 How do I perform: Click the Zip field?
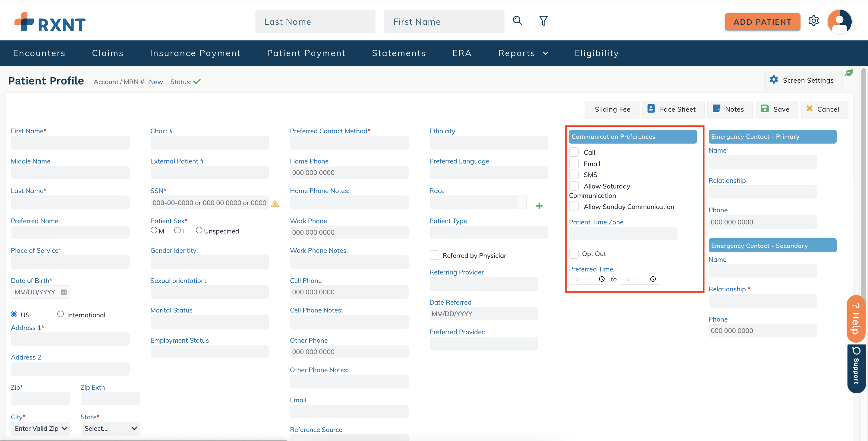(40, 399)
